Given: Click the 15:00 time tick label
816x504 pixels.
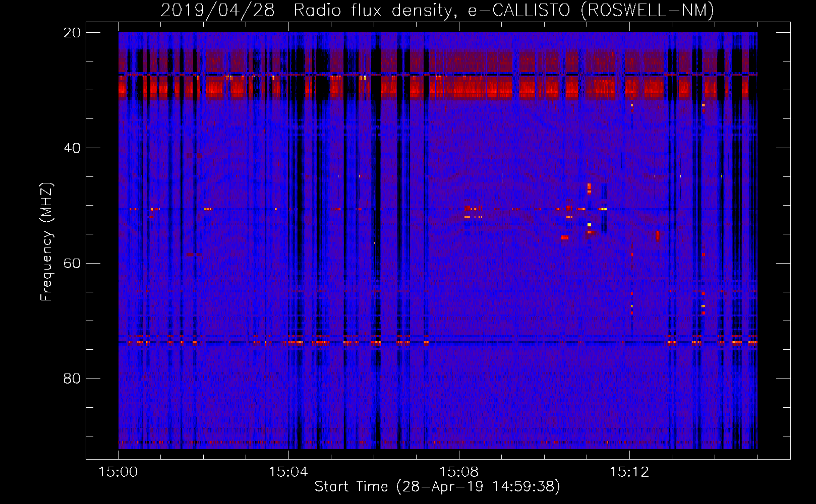Looking at the screenshot, I should [118, 472].
